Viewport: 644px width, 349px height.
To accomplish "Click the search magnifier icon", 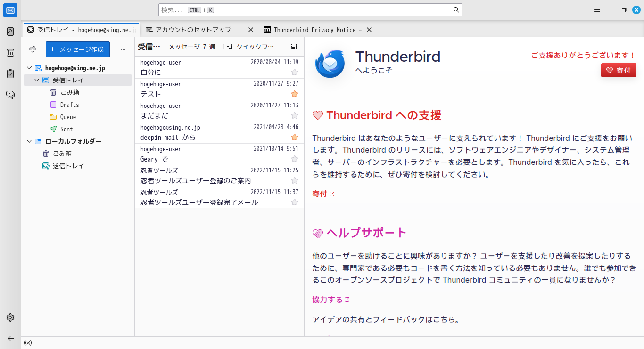I will tap(456, 10).
